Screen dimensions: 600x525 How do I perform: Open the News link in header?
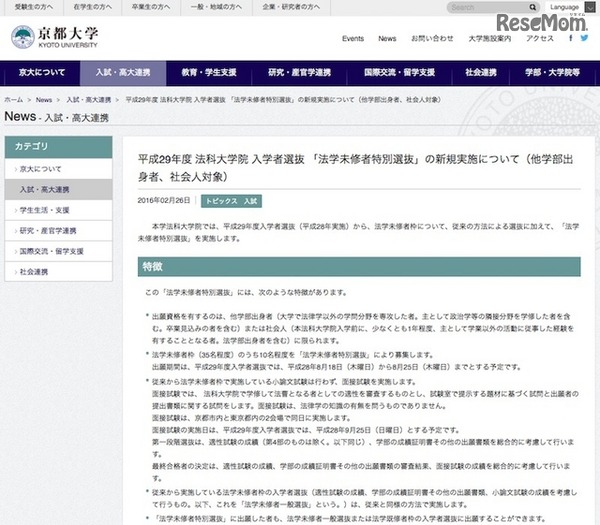(x=387, y=39)
